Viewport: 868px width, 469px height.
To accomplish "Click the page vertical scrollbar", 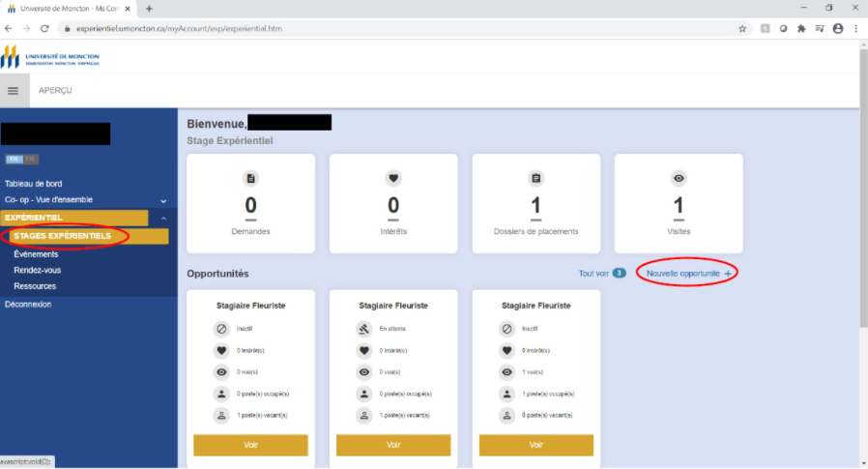I will coord(863,189).
